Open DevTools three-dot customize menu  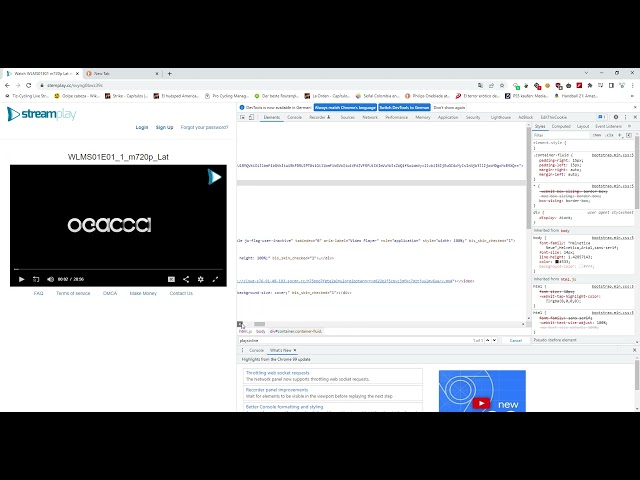pyautogui.click(x=625, y=117)
